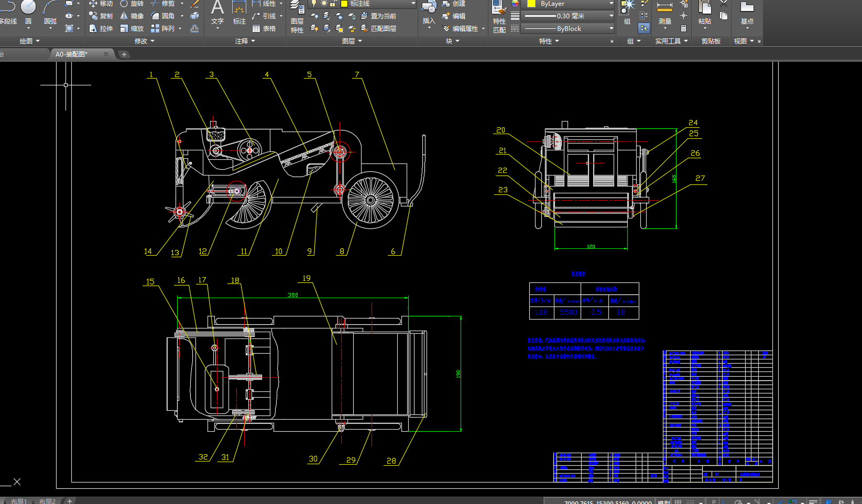Click the yellow ByLayer object color swatch

(x=531, y=4)
